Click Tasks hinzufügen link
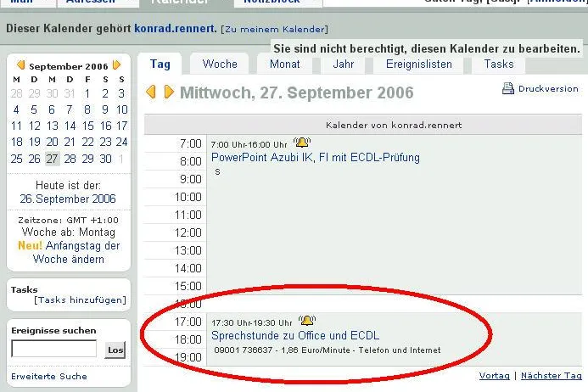This screenshot has width=588, height=392. 80,300
